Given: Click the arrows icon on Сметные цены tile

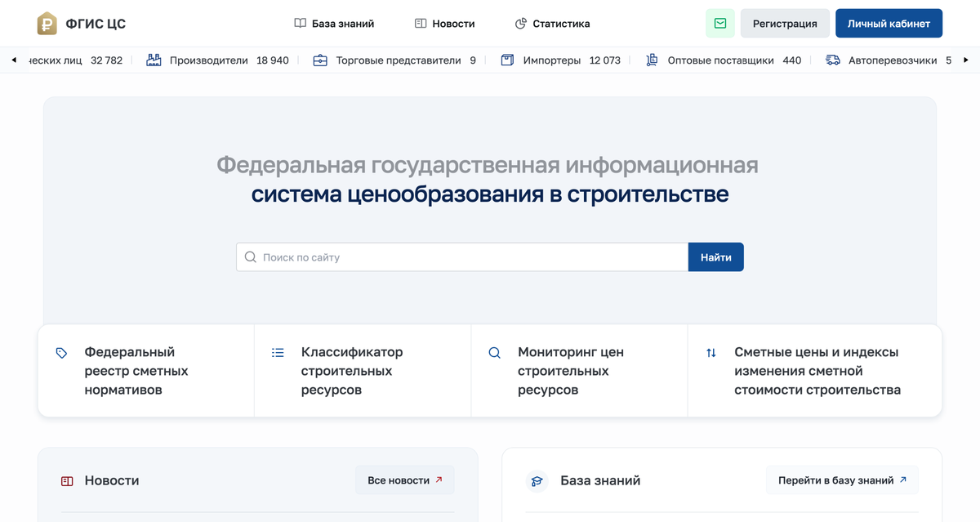Looking at the screenshot, I should pos(710,352).
